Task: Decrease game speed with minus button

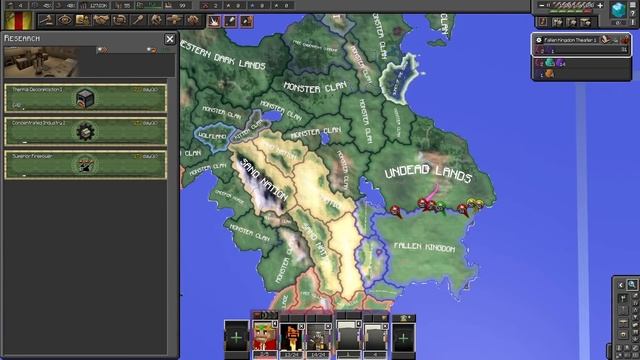Action: 541,6
